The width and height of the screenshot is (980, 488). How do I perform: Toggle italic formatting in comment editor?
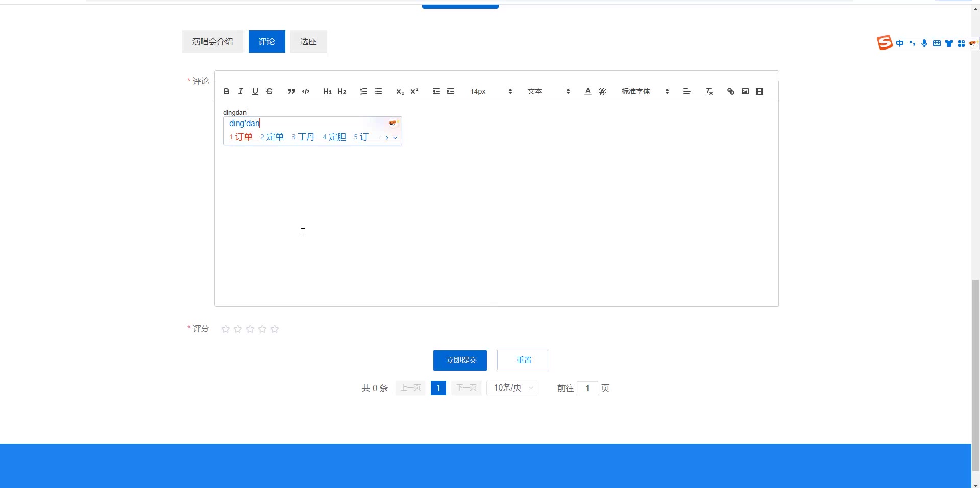click(x=241, y=91)
